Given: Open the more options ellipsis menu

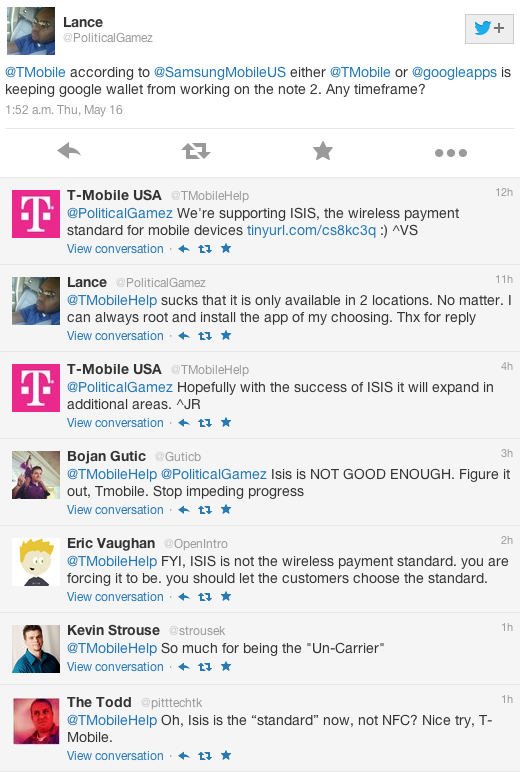Looking at the screenshot, I should tap(451, 153).
